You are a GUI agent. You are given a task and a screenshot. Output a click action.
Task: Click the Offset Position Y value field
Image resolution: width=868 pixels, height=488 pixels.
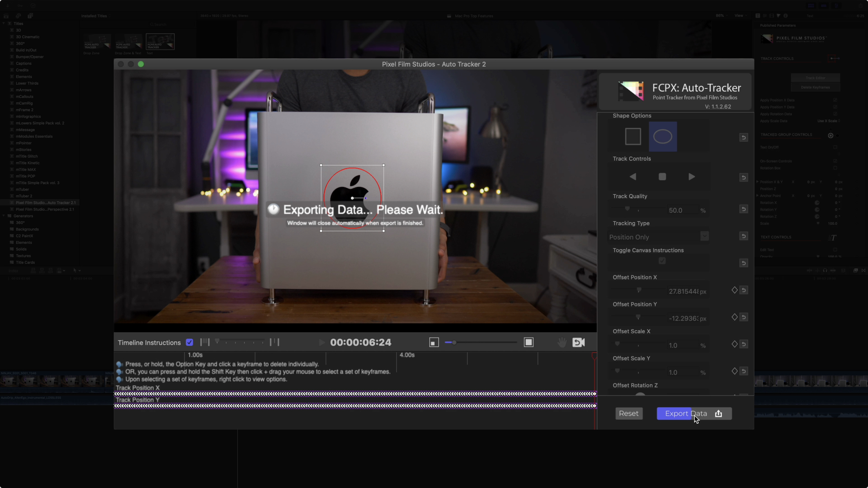(x=683, y=319)
